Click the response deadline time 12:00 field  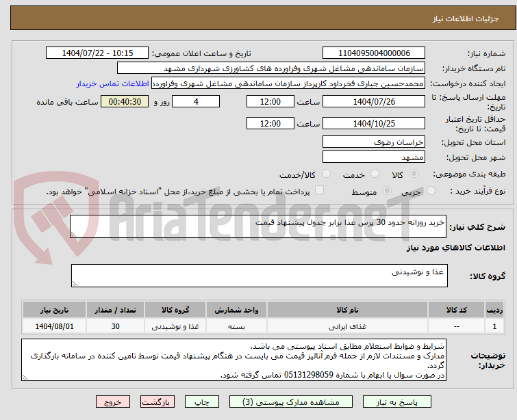270,101
